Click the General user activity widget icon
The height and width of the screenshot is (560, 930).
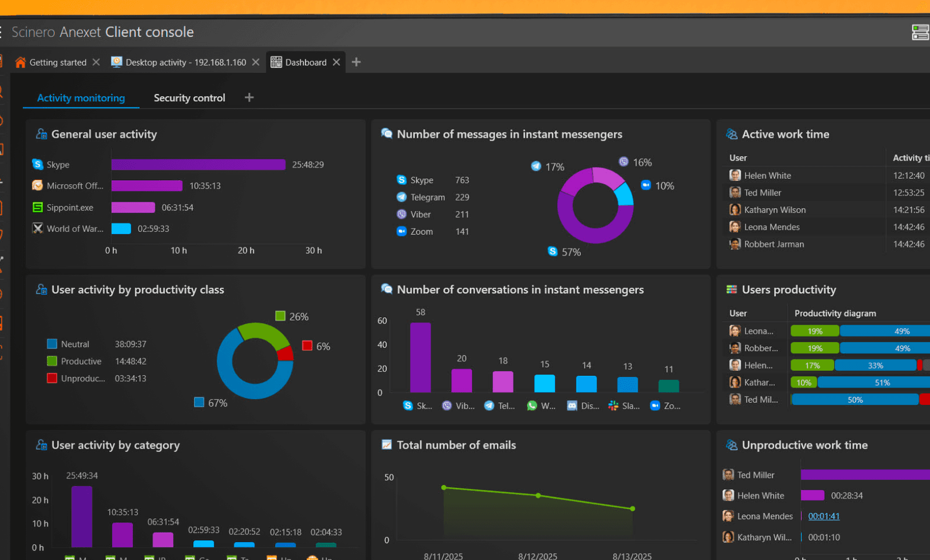tap(41, 134)
